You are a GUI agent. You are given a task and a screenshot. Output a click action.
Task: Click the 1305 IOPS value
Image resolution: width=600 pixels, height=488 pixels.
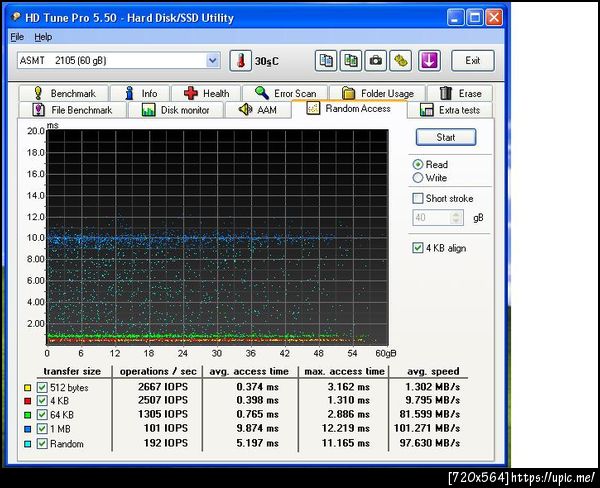coord(163,414)
